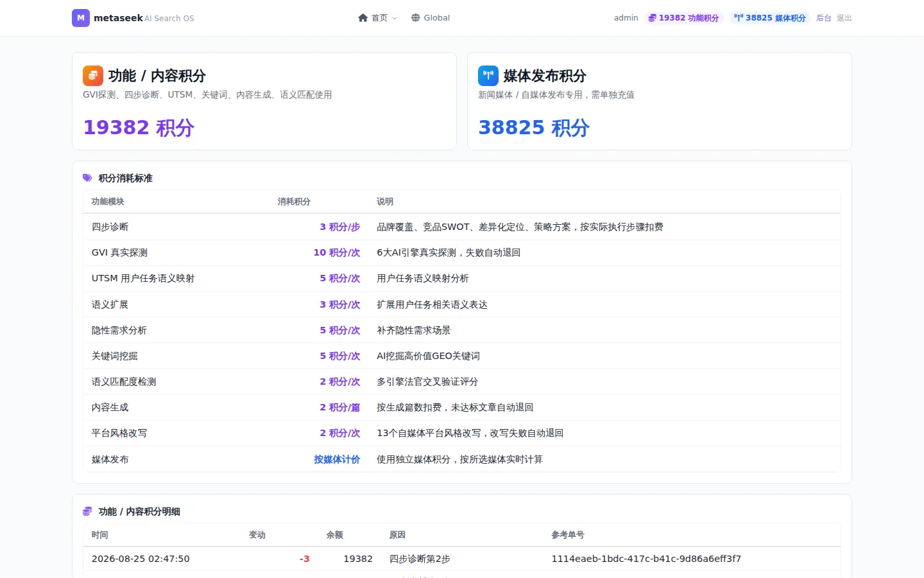This screenshot has width=924, height=578.
Task: Click the broadcast icon in 媒体积分 badge
Action: pos(739,18)
